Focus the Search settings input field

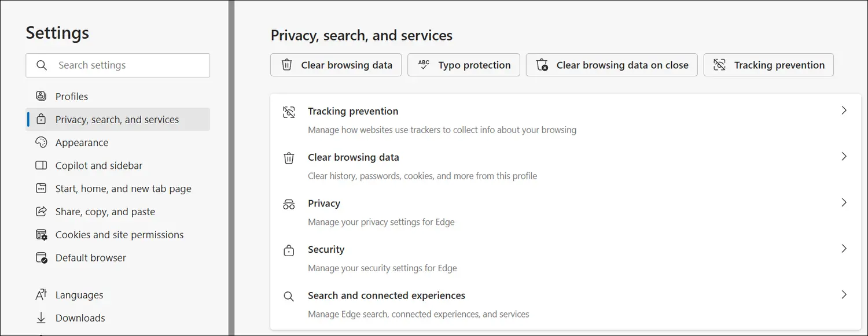click(x=118, y=65)
